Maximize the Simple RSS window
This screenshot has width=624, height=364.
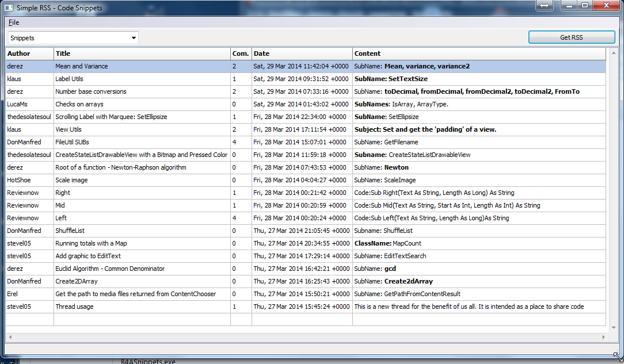[585, 6]
